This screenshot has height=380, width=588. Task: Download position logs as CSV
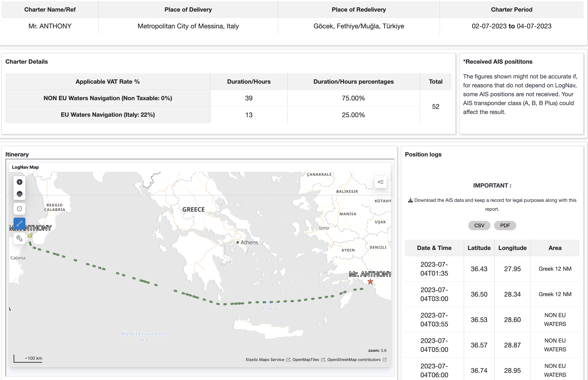(479, 226)
